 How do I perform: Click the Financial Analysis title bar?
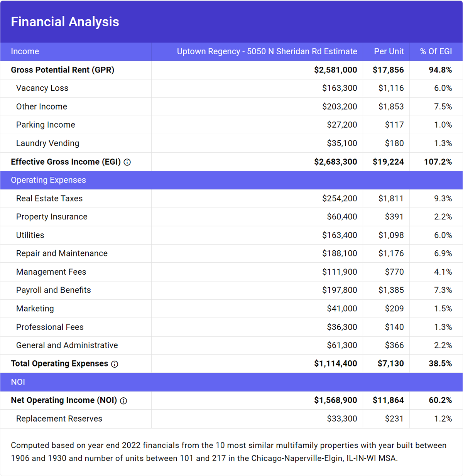click(x=65, y=22)
